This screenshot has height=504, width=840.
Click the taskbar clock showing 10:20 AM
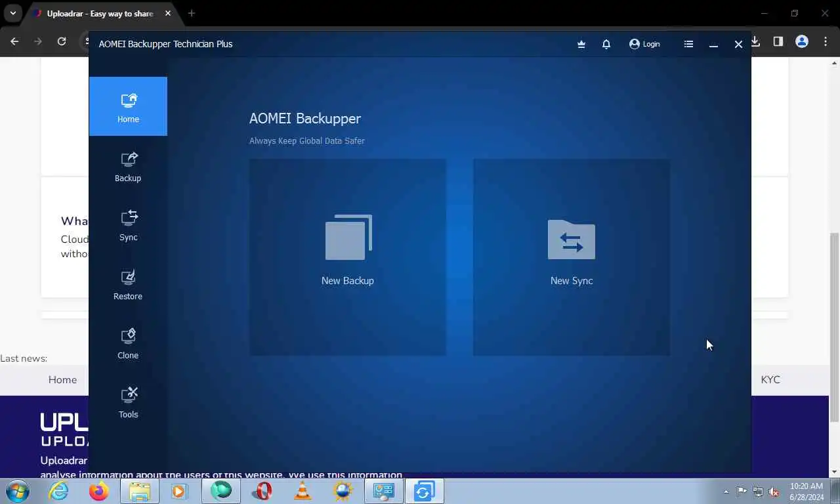pos(807,492)
